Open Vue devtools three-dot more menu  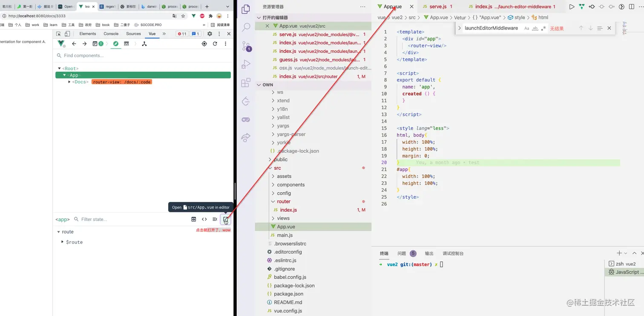click(226, 43)
